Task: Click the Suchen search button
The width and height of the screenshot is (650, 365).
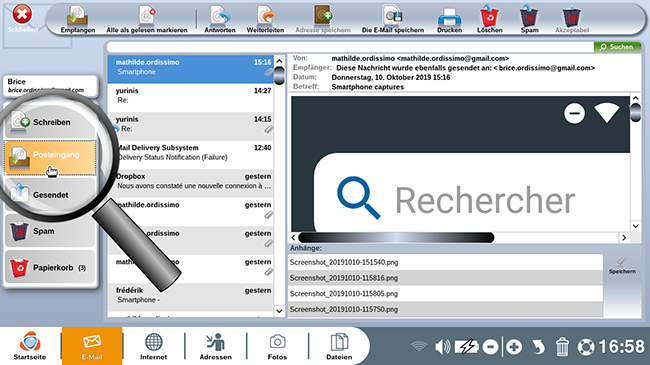Action: pos(617,47)
